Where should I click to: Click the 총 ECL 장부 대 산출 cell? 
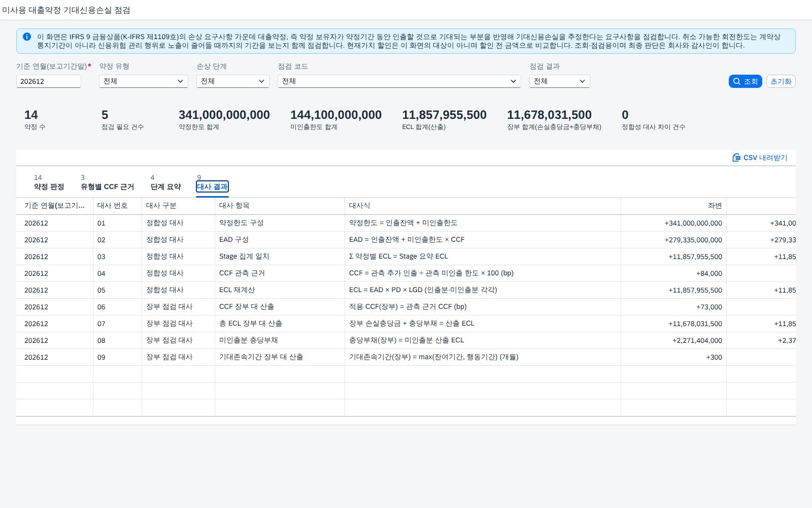tap(280, 324)
